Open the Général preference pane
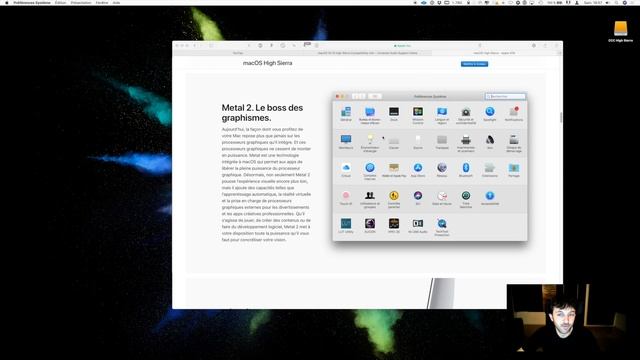 point(346,114)
